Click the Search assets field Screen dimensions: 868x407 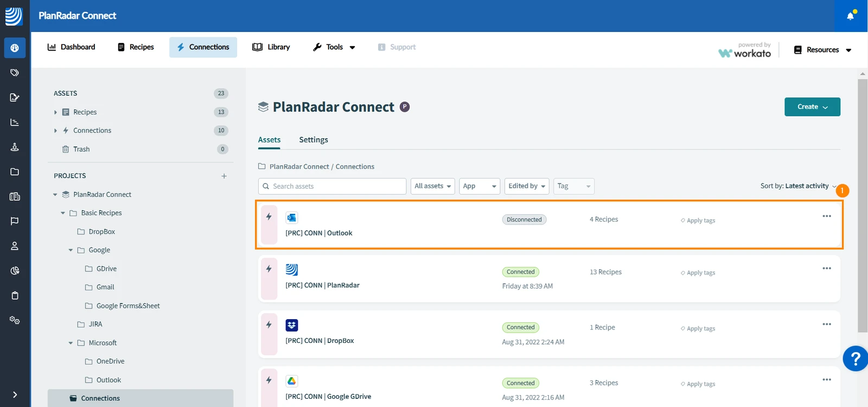click(332, 186)
